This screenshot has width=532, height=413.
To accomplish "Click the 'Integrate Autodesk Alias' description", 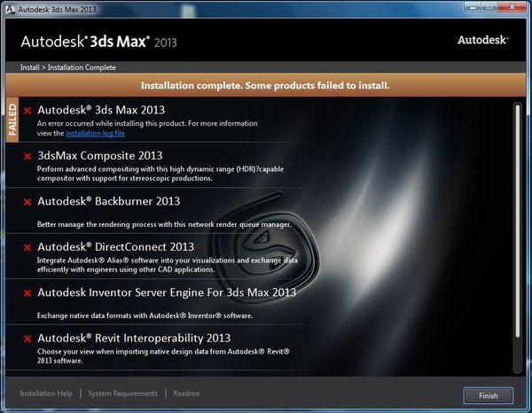I will (x=168, y=264).
